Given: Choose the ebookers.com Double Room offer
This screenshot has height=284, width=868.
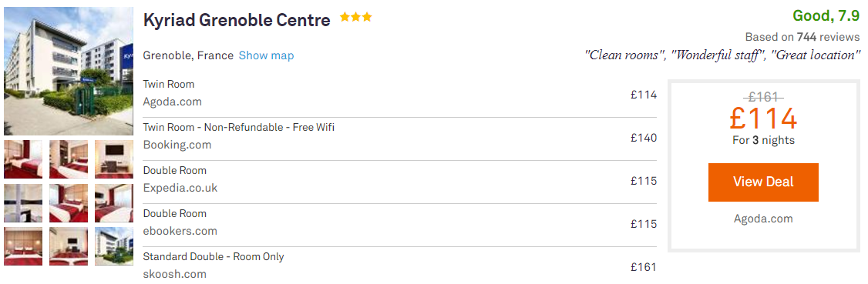Looking at the screenshot, I should pyautogui.click(x=399, y=225).
